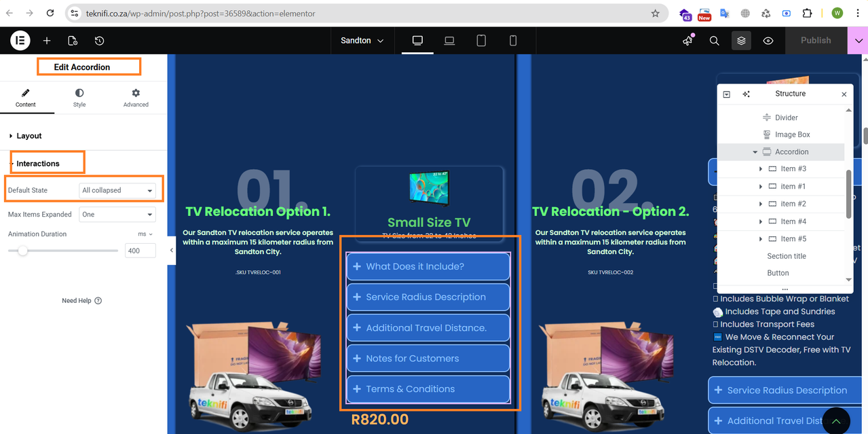This screenshot has height=434, width=868.
Task: Open the Finder search icon in top bar
Action: click(x=714, y=41)
